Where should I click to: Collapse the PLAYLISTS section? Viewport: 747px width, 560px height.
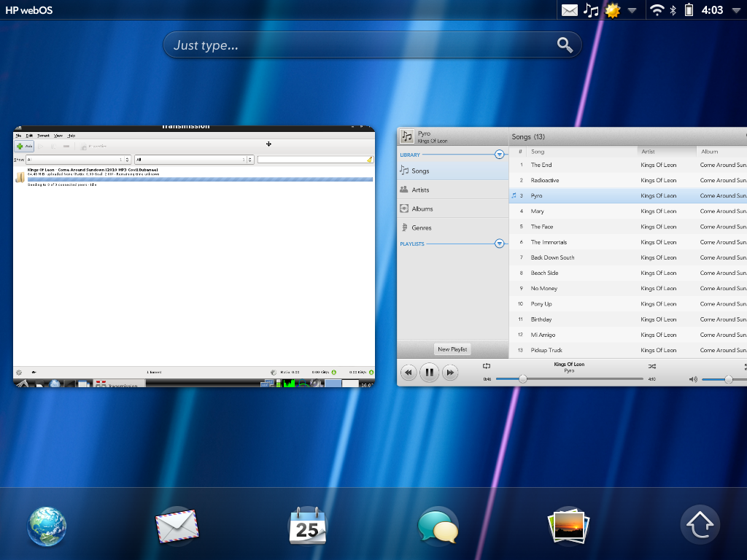click(x=499, y=244)
